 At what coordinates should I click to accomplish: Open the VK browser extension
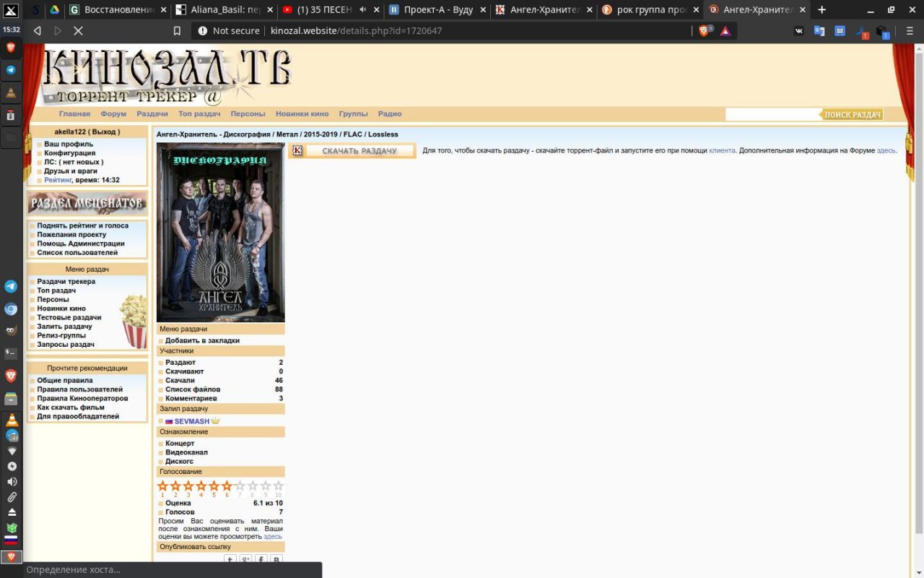click(799, 31)
